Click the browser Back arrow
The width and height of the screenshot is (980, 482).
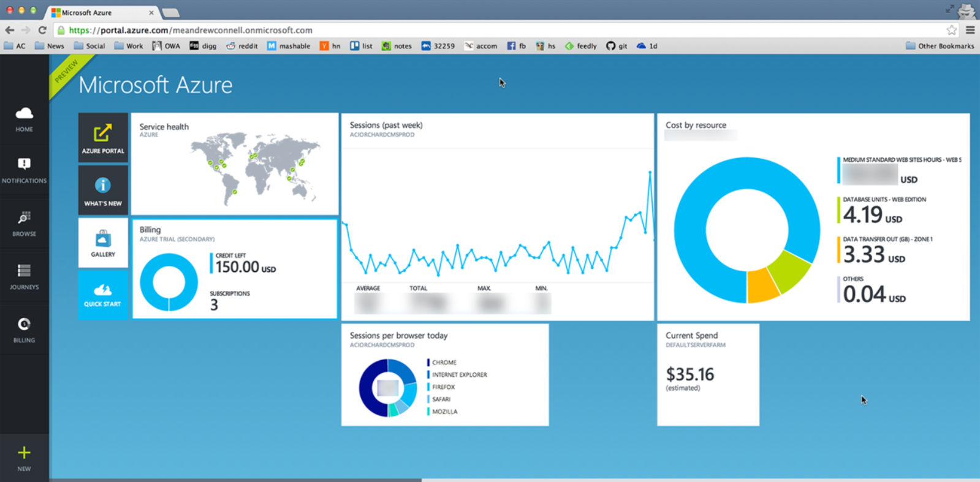coord(10,30)
